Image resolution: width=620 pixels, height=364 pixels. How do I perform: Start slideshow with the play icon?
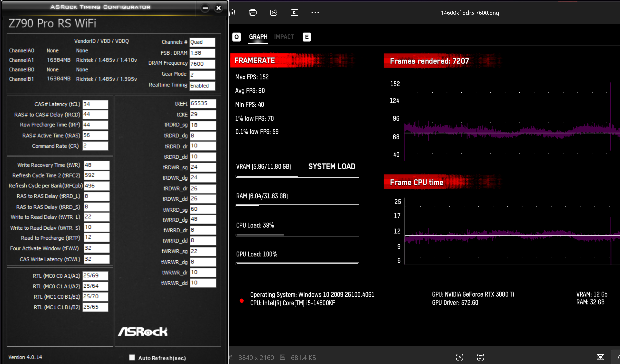point(294,13)
